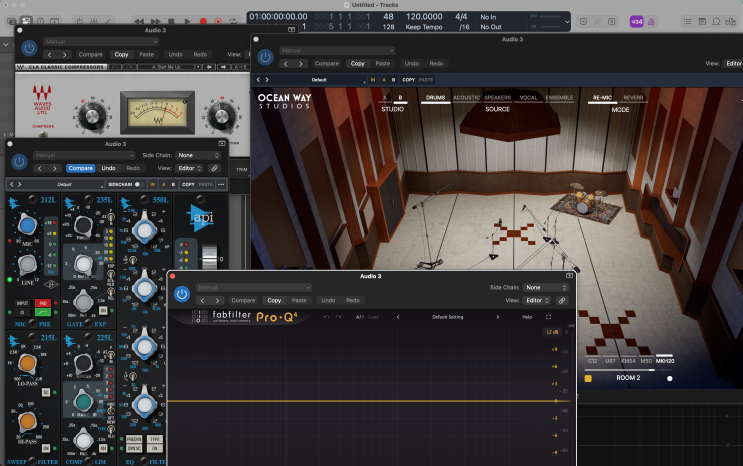The image size is (743, 466).
Task: Expand the LCD display mode chevron
Action: [567, 22]
